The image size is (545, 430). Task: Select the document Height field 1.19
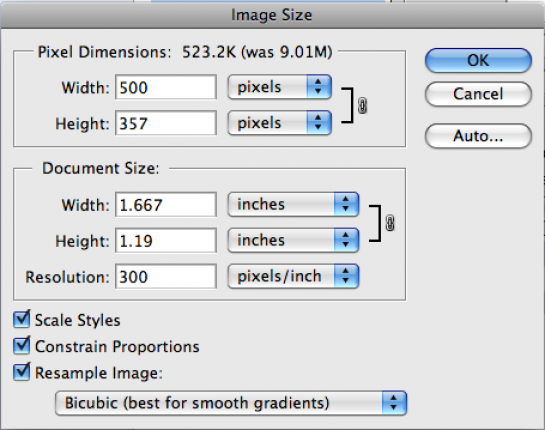click(166, 241)
